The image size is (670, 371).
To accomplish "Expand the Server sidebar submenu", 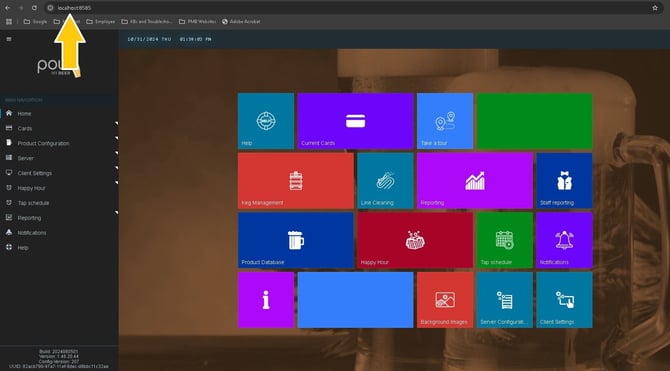I will pos(59,158).
